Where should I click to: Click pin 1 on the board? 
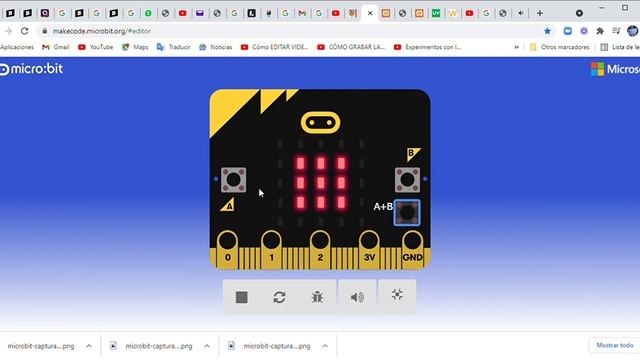pos(271,249)
